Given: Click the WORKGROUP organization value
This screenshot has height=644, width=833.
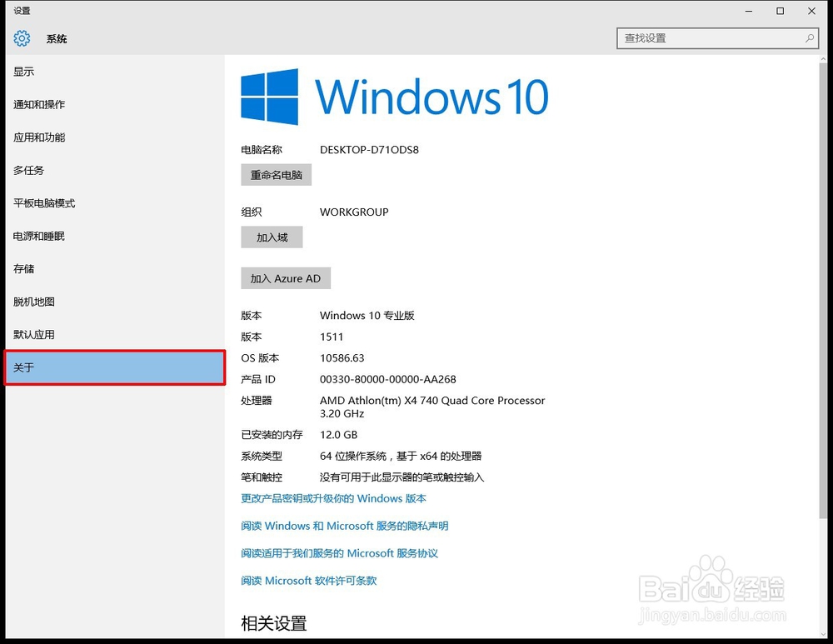Looking at the screenshot, I should coord(354,212).
